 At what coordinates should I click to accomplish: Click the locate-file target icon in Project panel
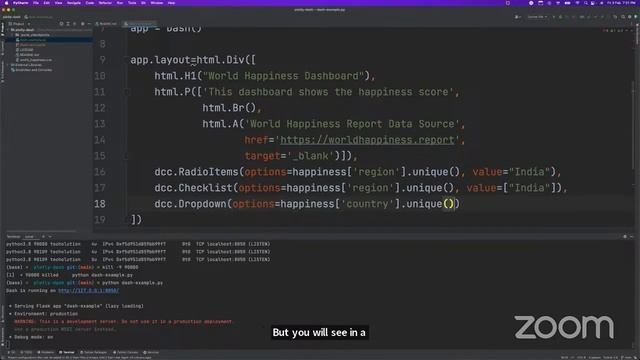pyautogui.click(x=61, y=24)
